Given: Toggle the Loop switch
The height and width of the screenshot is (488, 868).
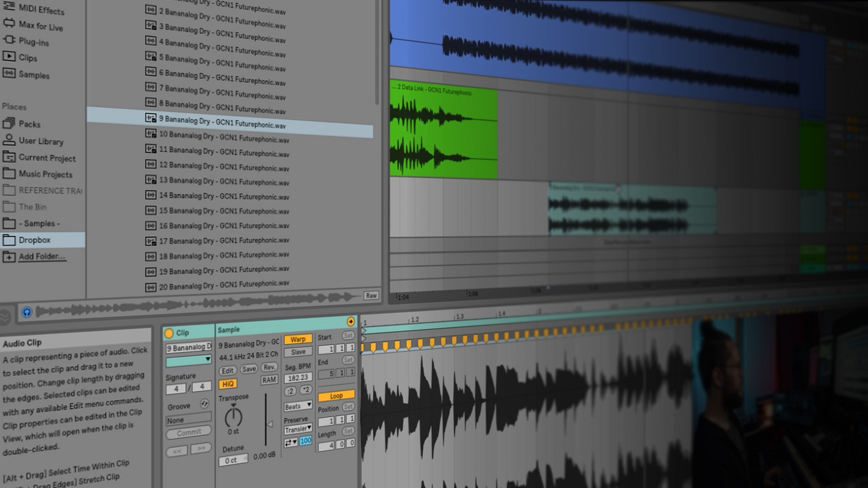Looking at the screenshot, I should [x=336, y=396].
